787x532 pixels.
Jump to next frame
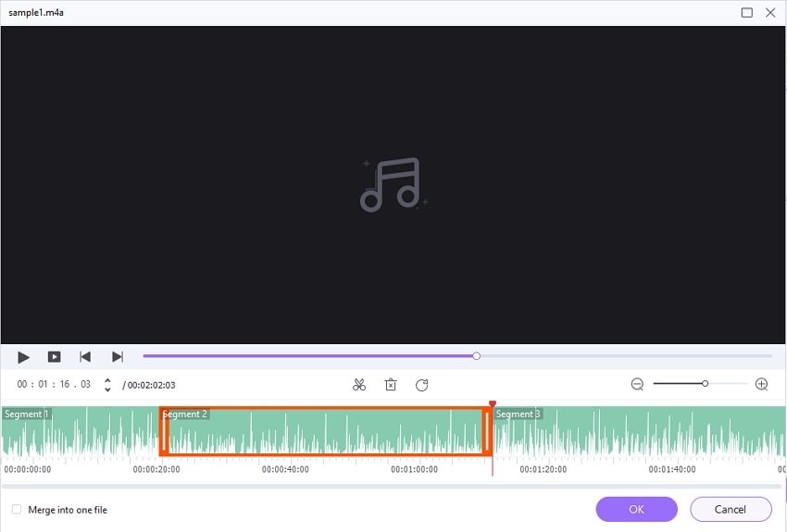pyautogui.click(x=118, y=357)
